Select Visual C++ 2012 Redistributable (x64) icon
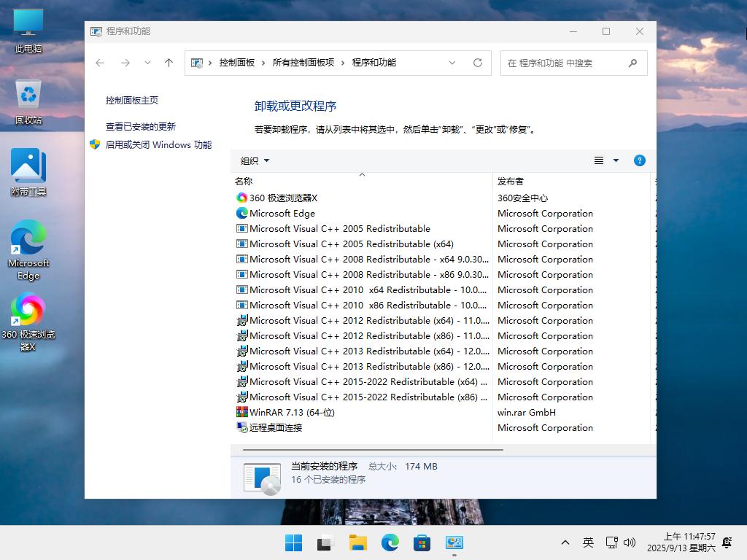747x560 pixels. [x=242, y=321]
